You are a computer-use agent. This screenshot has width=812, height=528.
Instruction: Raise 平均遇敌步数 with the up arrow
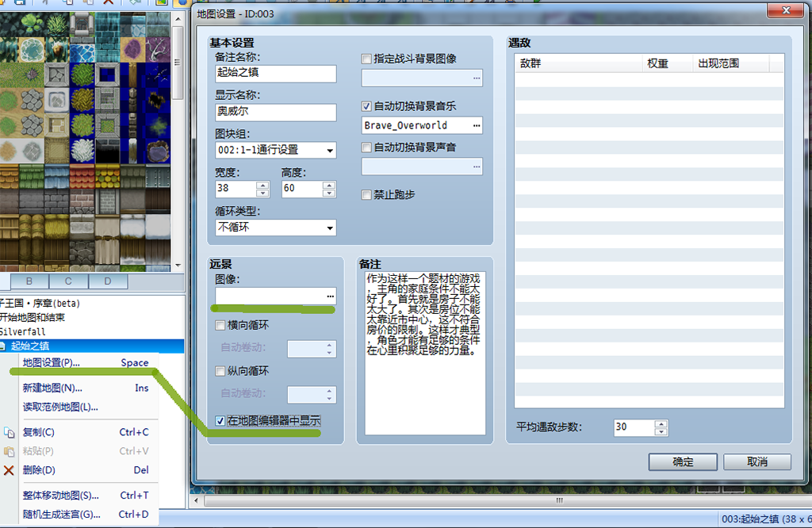[x=661, y=423]
